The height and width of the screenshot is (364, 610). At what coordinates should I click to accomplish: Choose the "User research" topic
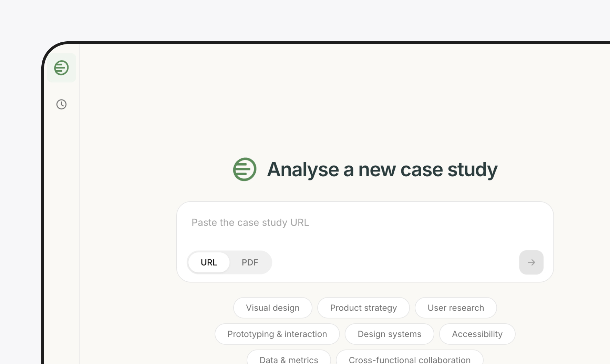pyautogui.click(x=455, y=308)
